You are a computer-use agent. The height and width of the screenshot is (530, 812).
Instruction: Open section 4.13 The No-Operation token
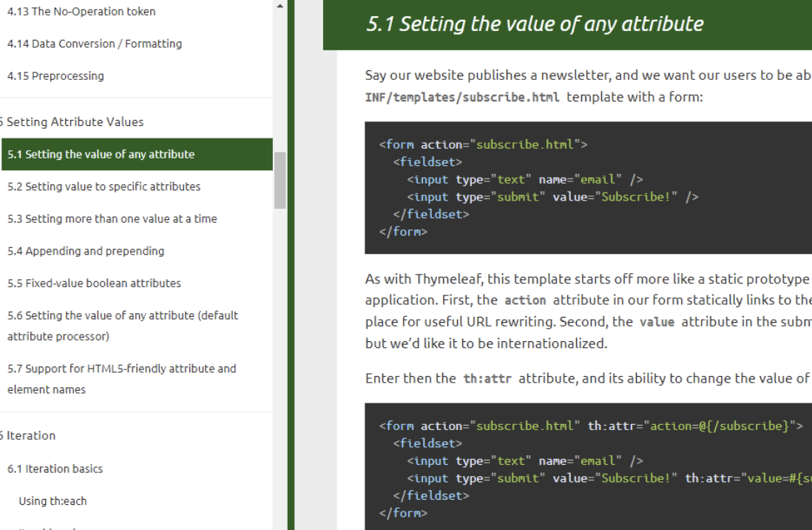point(81,11)
